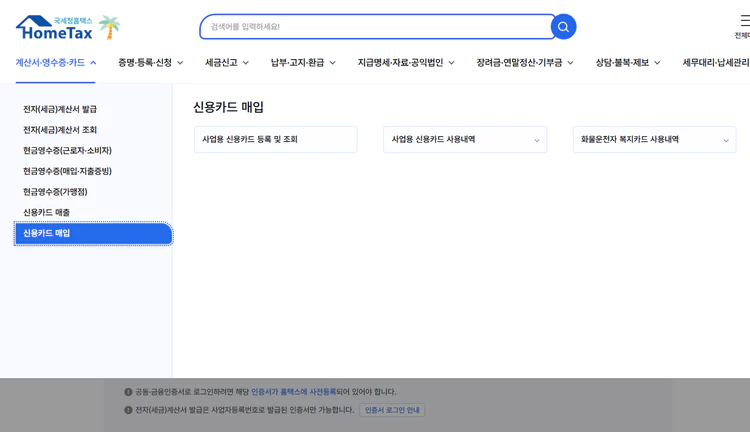Image resolution: width=750 pixels, height=432 pixels.
Task: Select 현금영수증(근로자·소비자) in sidebar
Action: 67,150
